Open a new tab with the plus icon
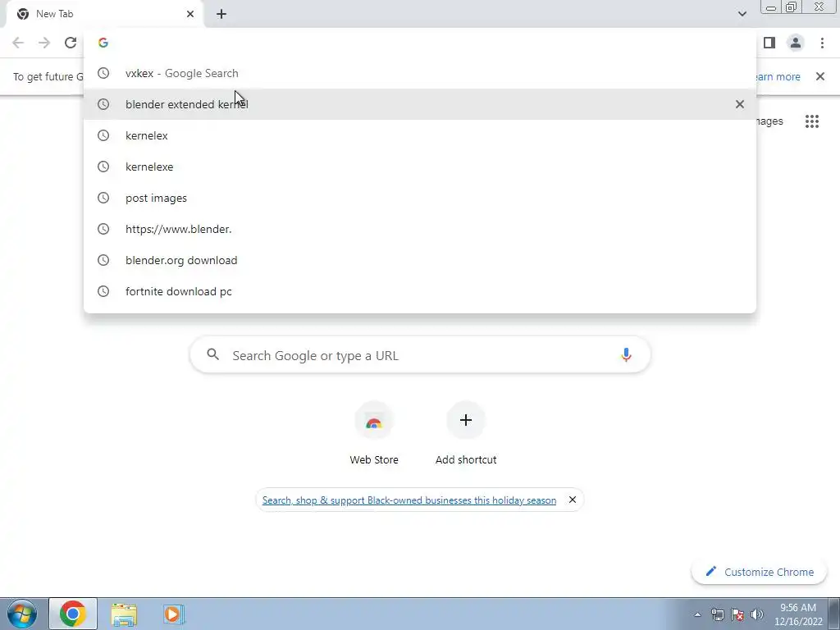This screenshot has height=630, width=840. [x=221, y=14]
